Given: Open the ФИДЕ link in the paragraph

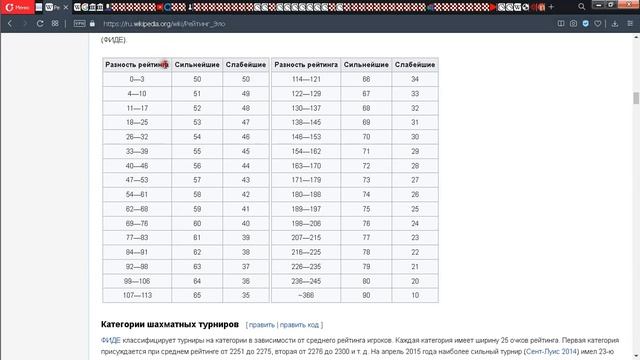Looking at the screenshot, I should [x=110, y=340].
